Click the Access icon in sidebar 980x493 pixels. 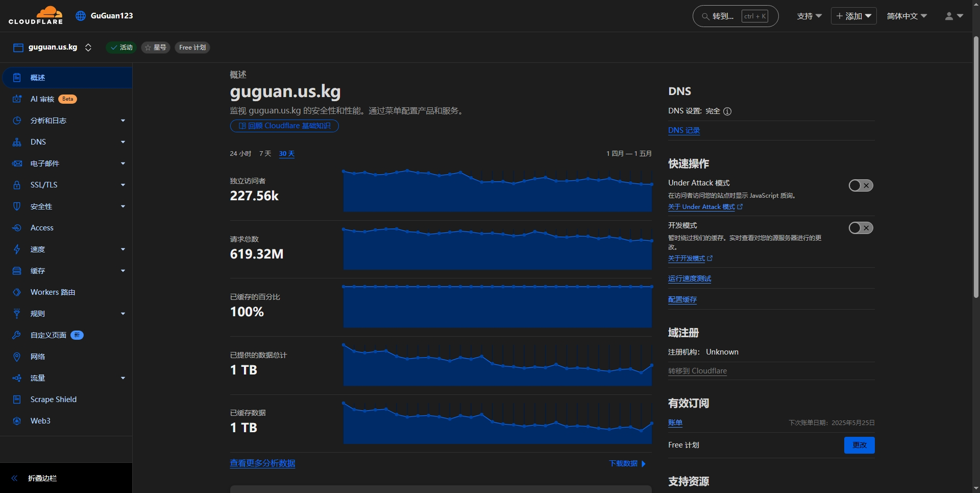tap(17, 228)
